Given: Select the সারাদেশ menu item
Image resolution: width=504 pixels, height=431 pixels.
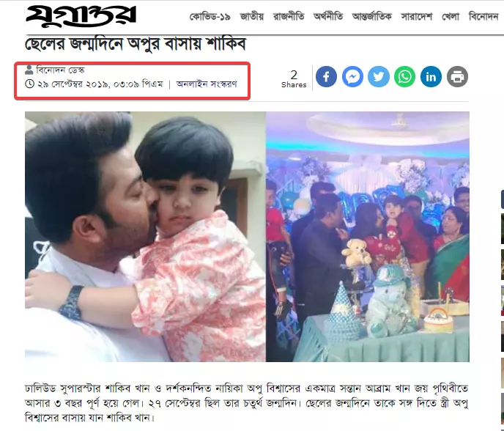Looking at the screenshot, I should 417,16.
